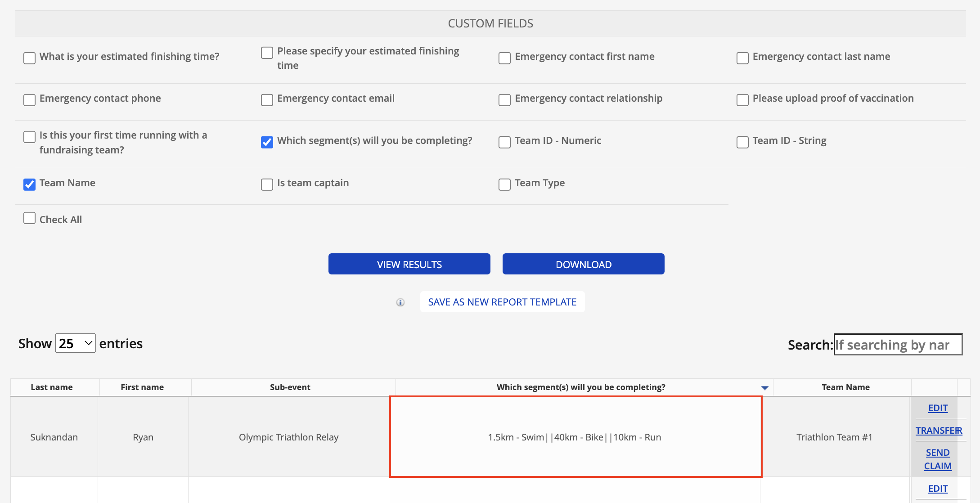The image size is (980, 503).
Task: Open the Show entries count dropdown
Action: 75,343
